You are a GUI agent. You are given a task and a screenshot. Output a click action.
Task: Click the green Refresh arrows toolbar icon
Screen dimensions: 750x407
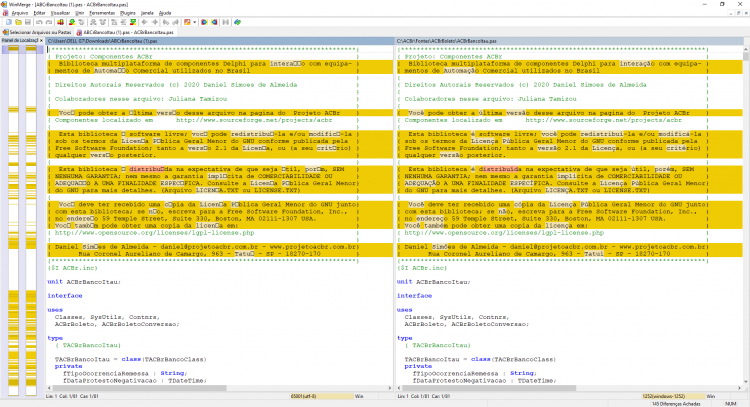(x=238, y=22)
